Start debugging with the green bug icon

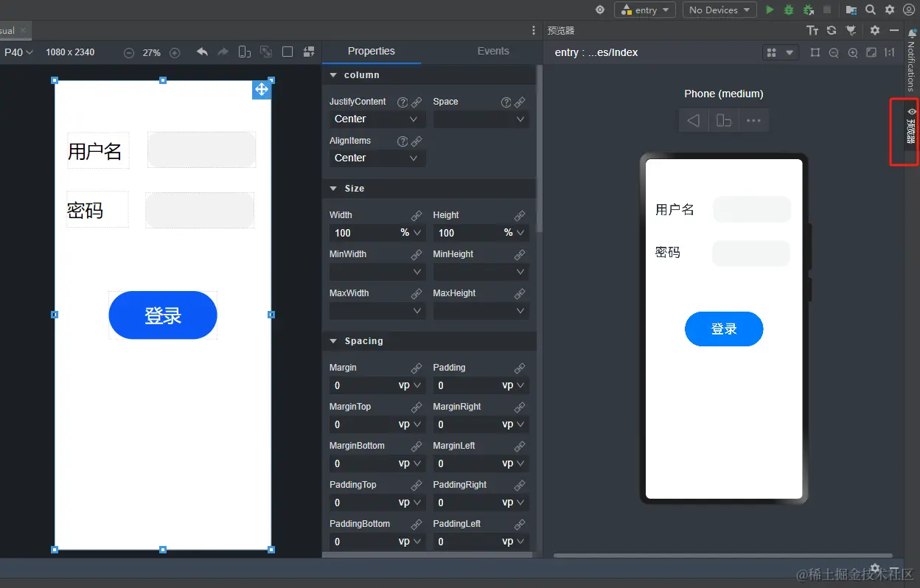tap(789, 10)
